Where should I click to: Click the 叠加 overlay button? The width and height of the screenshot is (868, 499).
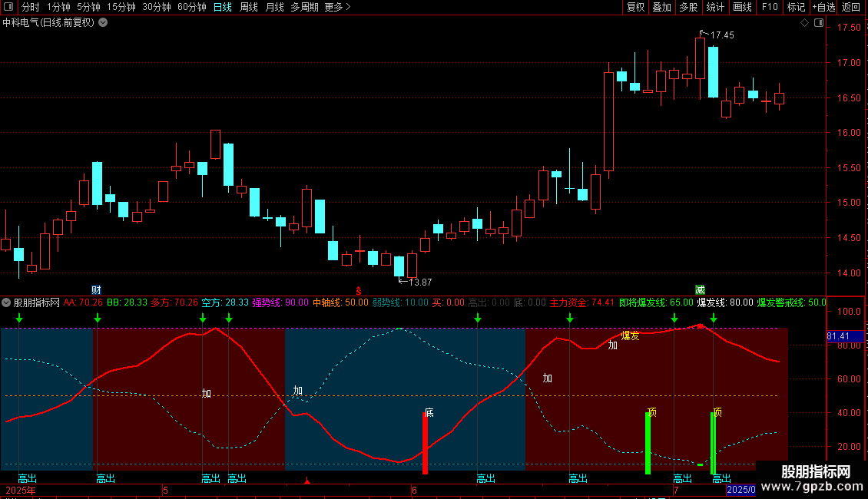662,7
